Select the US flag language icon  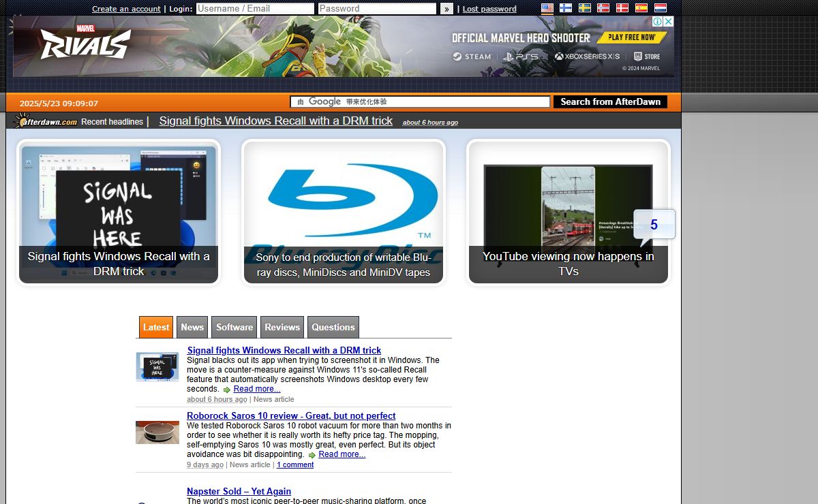coord(547,8)
